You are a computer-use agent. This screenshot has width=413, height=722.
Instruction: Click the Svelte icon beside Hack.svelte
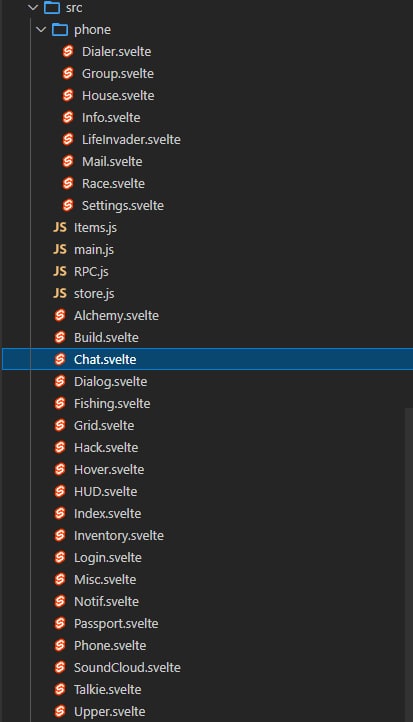(x=60, y=448)
